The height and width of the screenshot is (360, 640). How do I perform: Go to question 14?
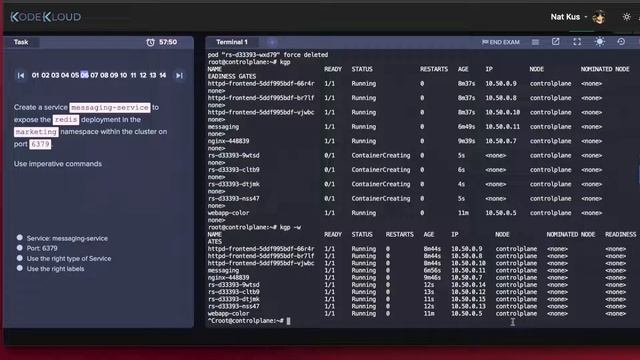[x=162, y=76]
